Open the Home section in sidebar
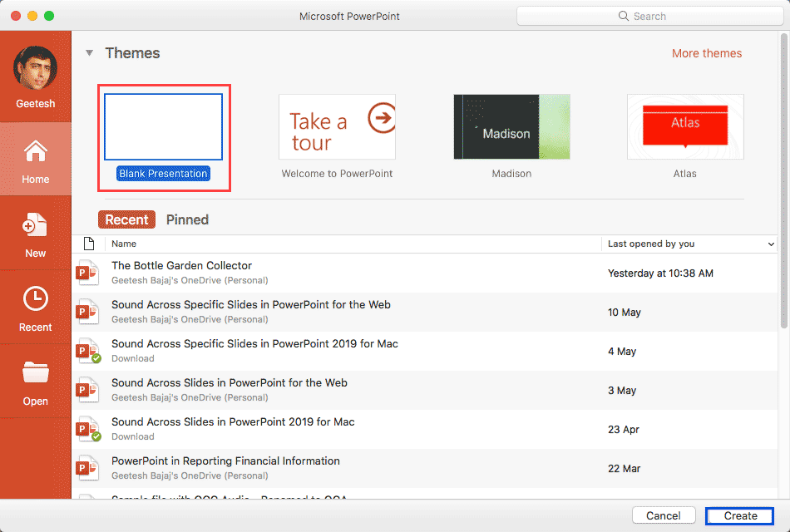Image resolution: width=790 pixels, height=532 pixels. point(35,160)
